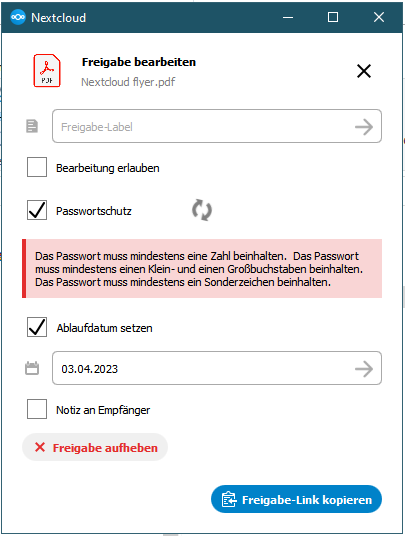Click the Nextcloud logo in title bar
The width and height of the screenshot is (405, 536).
tap(17, 17)
